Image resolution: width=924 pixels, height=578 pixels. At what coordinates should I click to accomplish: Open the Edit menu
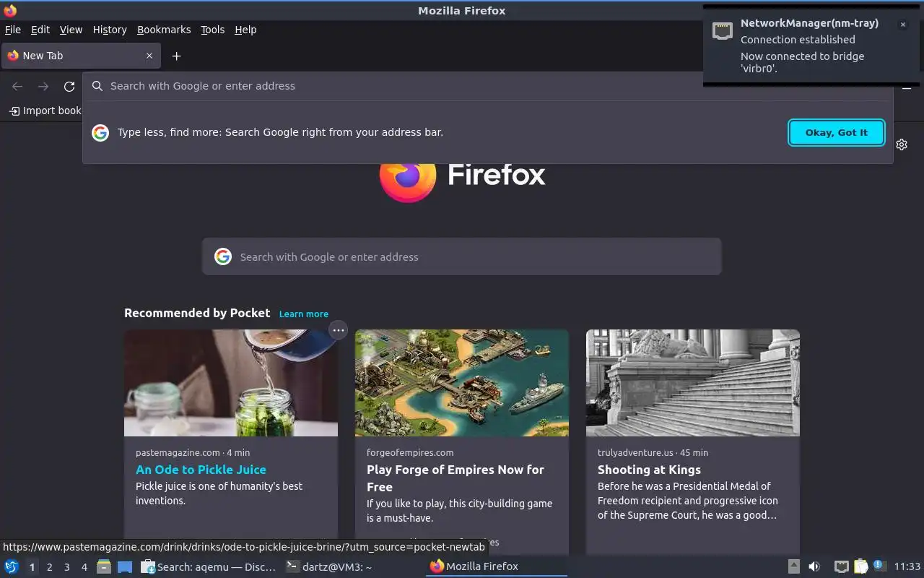[40, 30]
